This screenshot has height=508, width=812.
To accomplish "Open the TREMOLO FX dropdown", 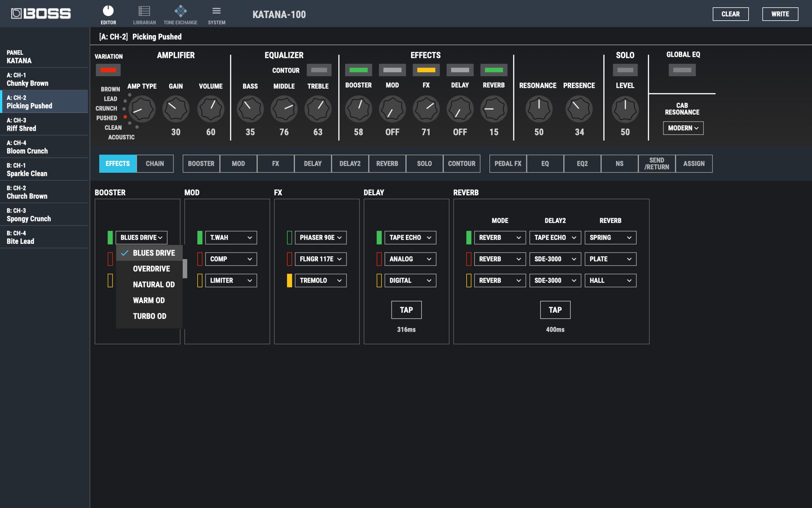I will click(321, 281).
